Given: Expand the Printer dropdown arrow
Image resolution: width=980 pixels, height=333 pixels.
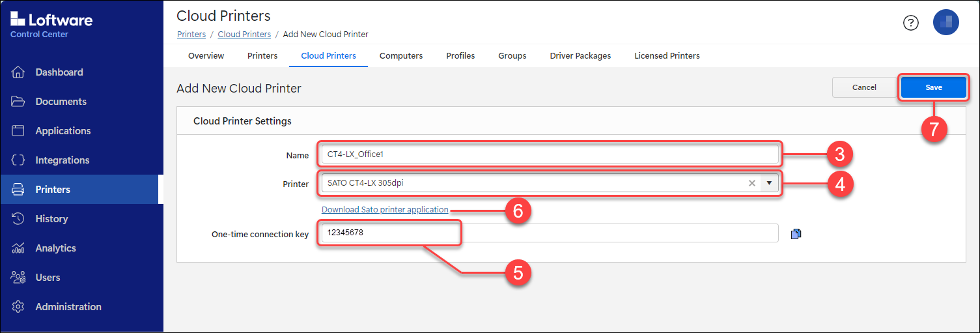Looking at the screenshot, I should tap(770, 183).
